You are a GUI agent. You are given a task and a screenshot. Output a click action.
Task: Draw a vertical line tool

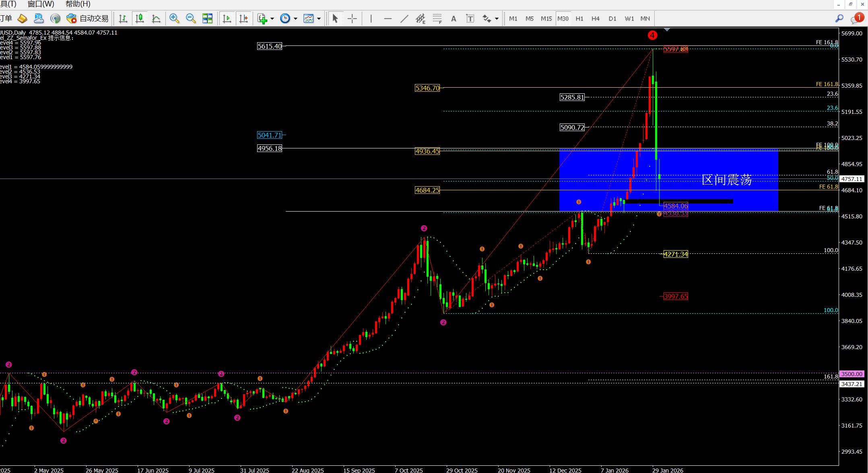(x=371, y=19)
